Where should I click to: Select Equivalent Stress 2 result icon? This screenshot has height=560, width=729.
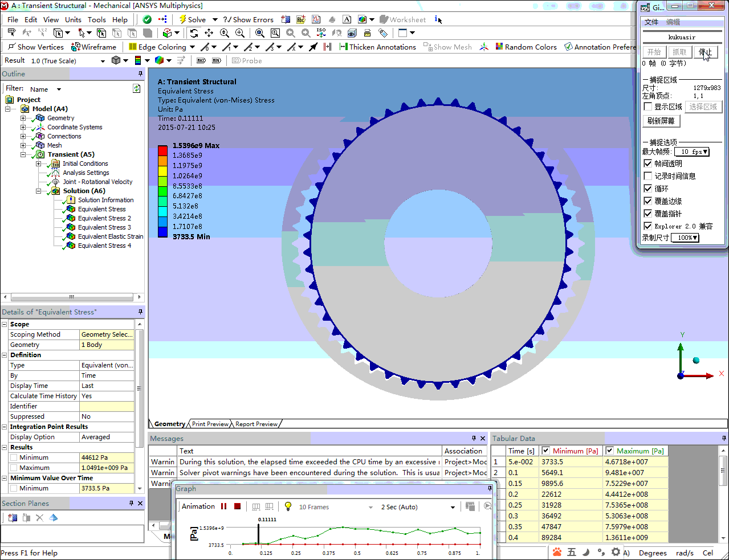[x=71, y=218]
